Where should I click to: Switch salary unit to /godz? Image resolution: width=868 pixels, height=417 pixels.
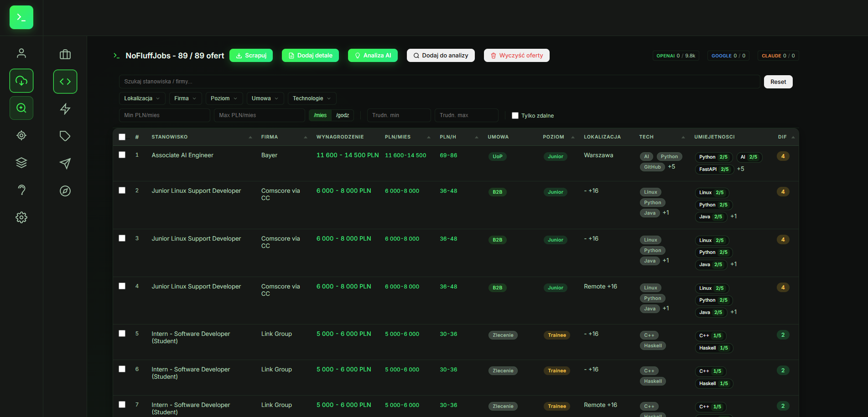[x=343, y=115]
